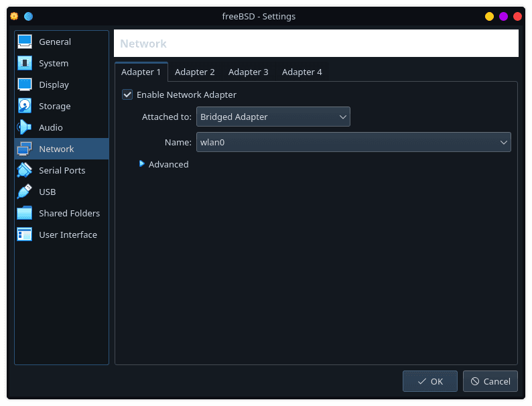Open USB via the plug icon
The image size is (532, 406).
[x=25, y=192]
